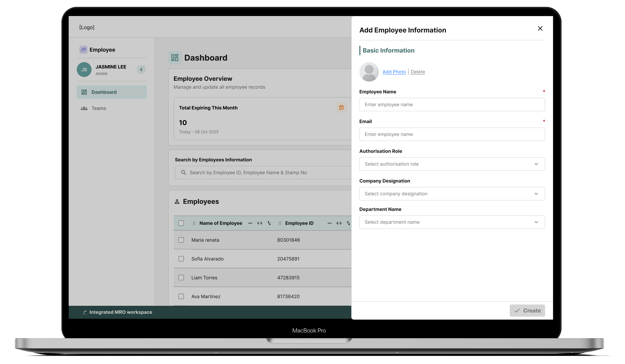
Task: Open the Dashboard menu item in sidebar
Action: tap(112, 92)
